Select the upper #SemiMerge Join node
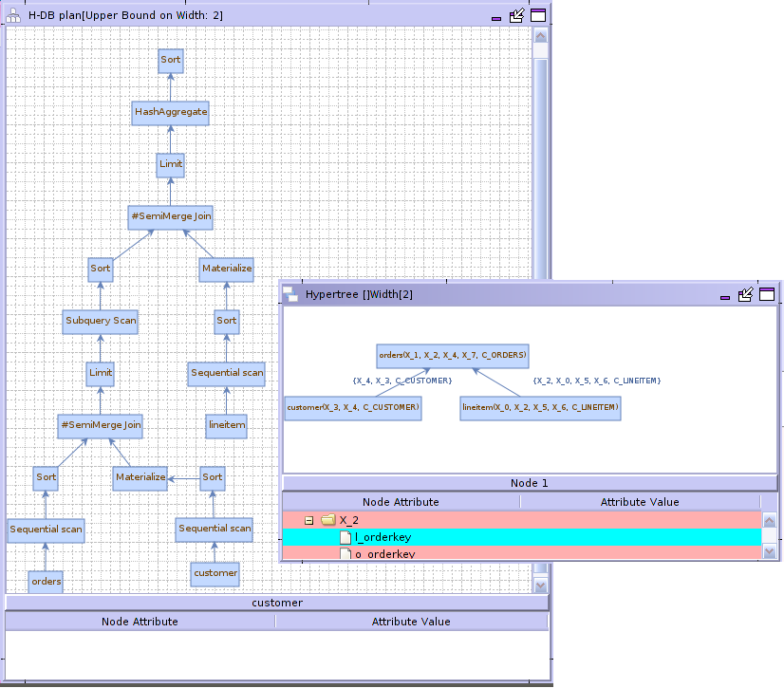The height and width of the screenshot is (688, 784). pos(171,217)
